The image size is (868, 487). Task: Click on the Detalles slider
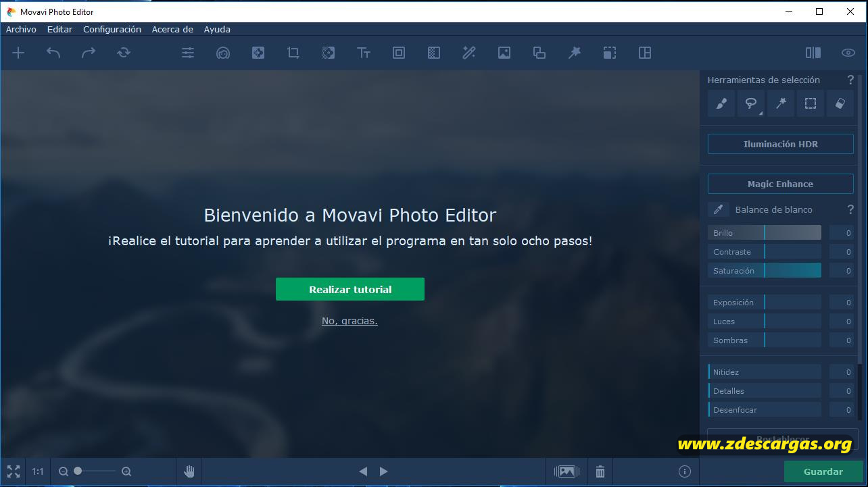tap(765, 391)
